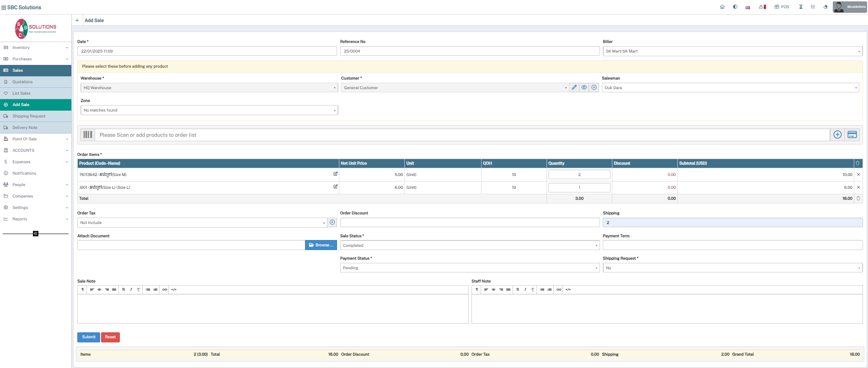Click the gift card icon beside product search

pos(852,135)
